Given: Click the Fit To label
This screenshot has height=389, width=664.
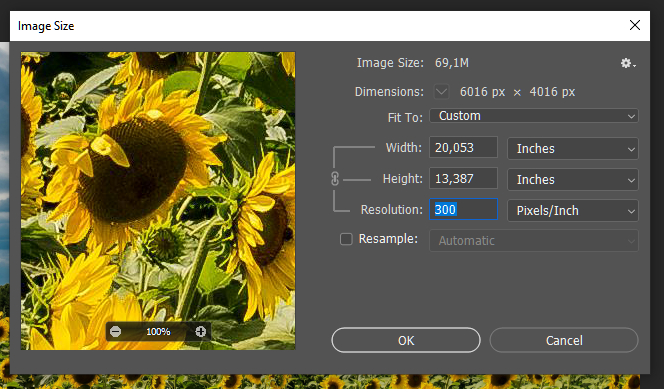Looking at the screenshot, I should point(405,117).
